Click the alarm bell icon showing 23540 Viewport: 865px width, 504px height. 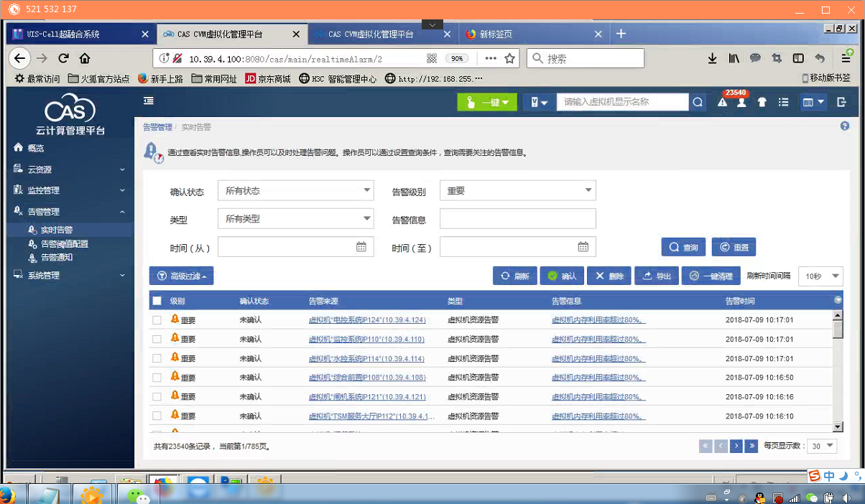[722, 103]
